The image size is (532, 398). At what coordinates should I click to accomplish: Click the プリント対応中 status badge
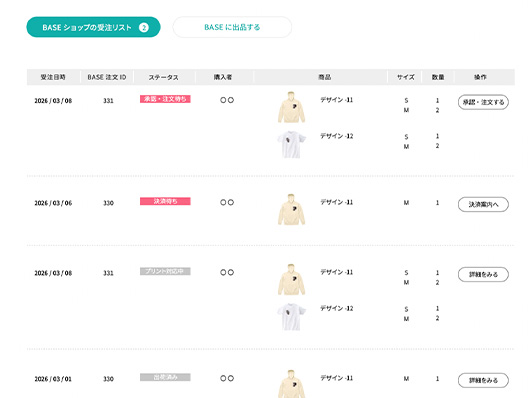(165, 271)
